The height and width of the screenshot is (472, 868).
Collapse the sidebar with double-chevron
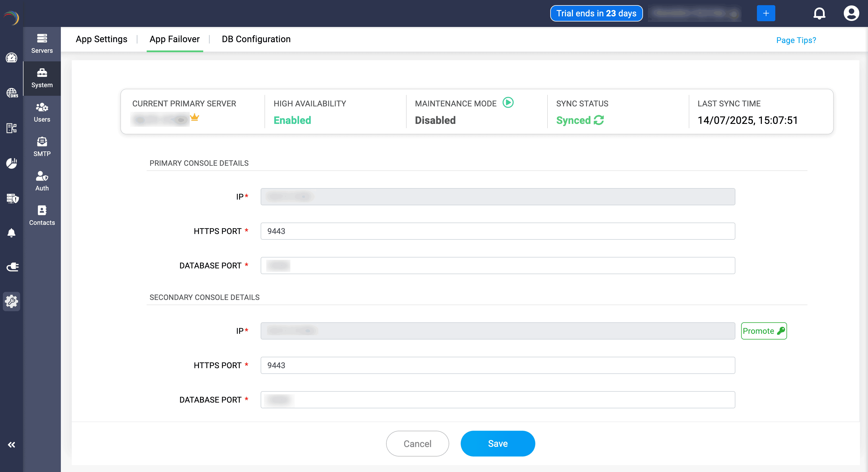click(x=11, y=445)
